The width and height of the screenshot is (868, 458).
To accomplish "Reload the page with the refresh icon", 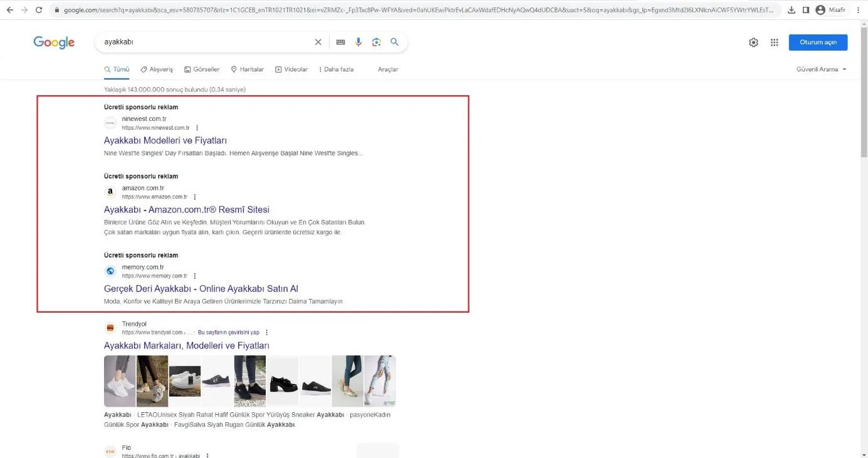I will tap(39, 10).
